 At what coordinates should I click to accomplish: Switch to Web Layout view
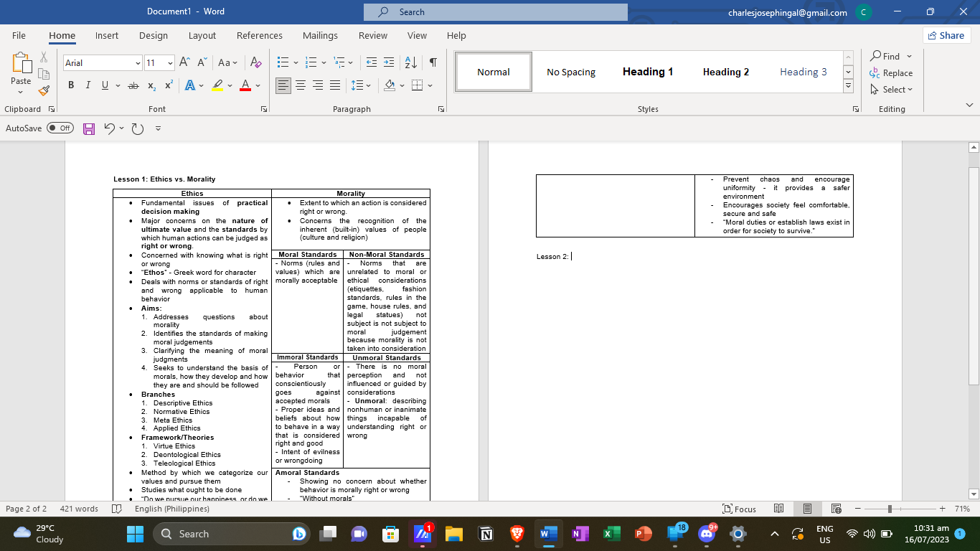pyautogui.click(x=836, y=509)
